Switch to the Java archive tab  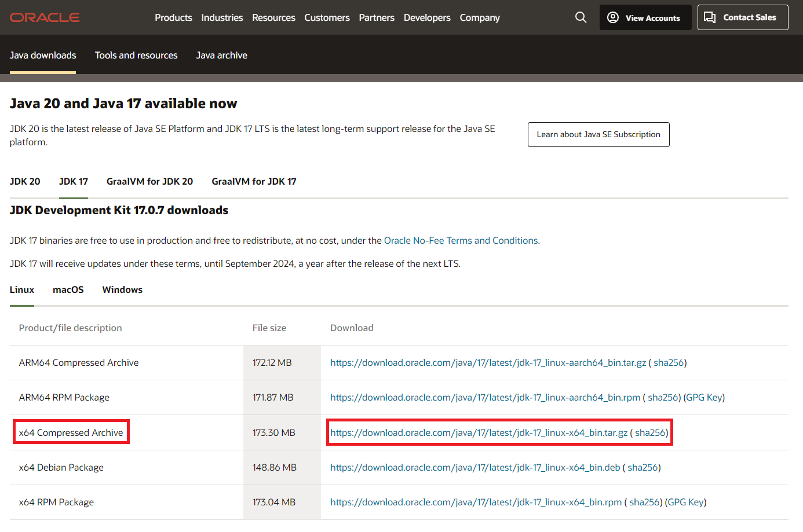(x=221, y=55)
